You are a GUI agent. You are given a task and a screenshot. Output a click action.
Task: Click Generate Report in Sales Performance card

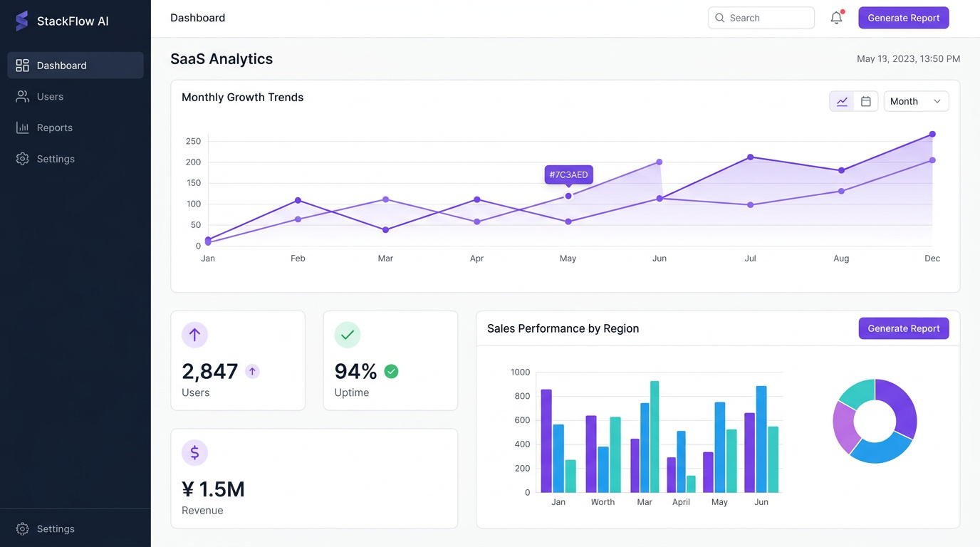tap(904, 328)
